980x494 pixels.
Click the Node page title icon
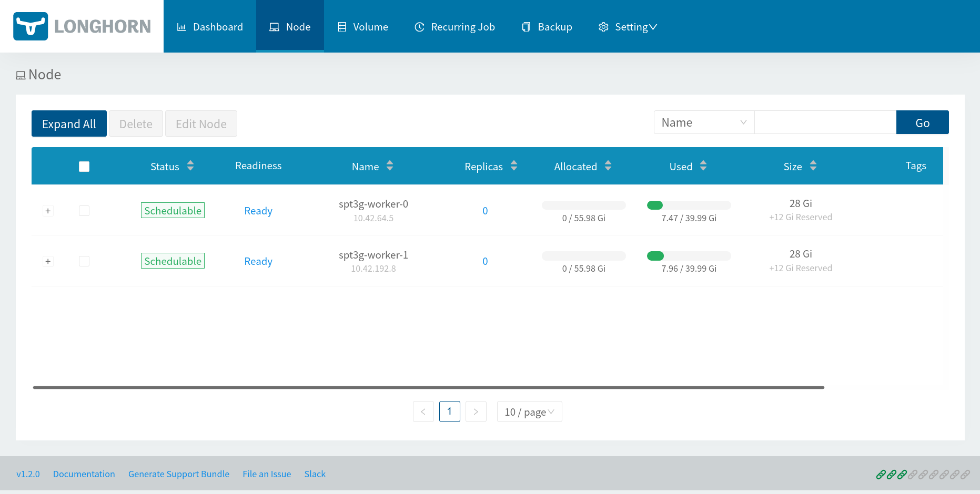21,75
